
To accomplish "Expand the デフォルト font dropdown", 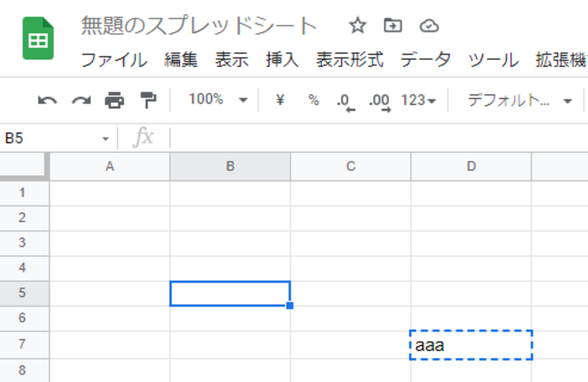I will (519, 100).
